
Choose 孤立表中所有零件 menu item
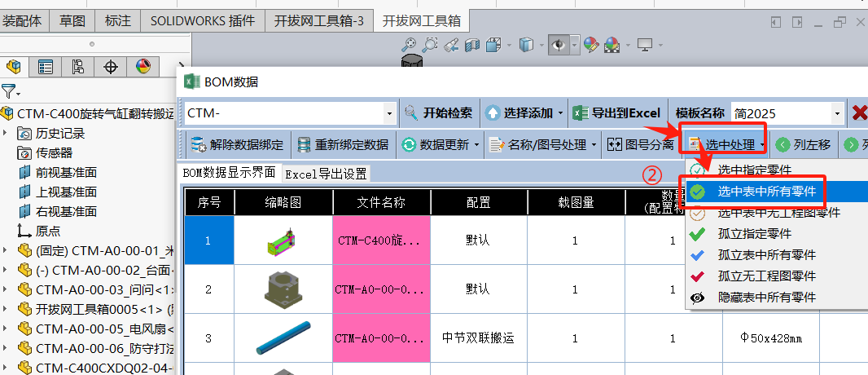coord(776,255)
